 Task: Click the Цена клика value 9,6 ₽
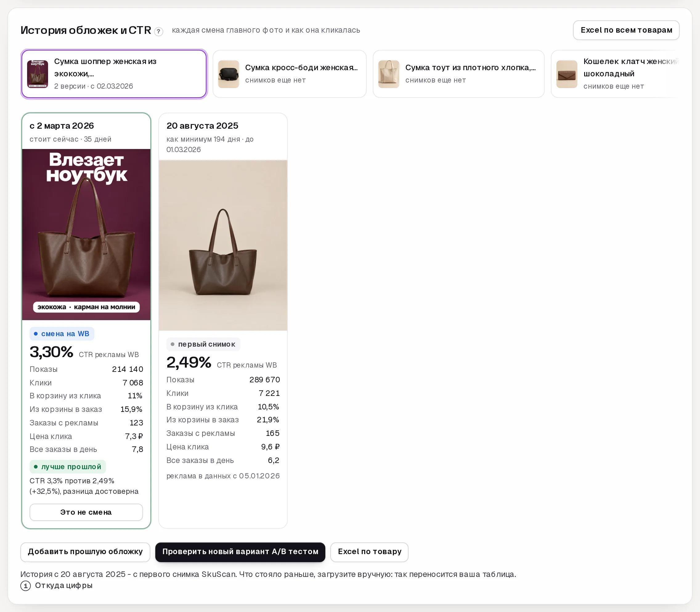[x=270, y=447]
